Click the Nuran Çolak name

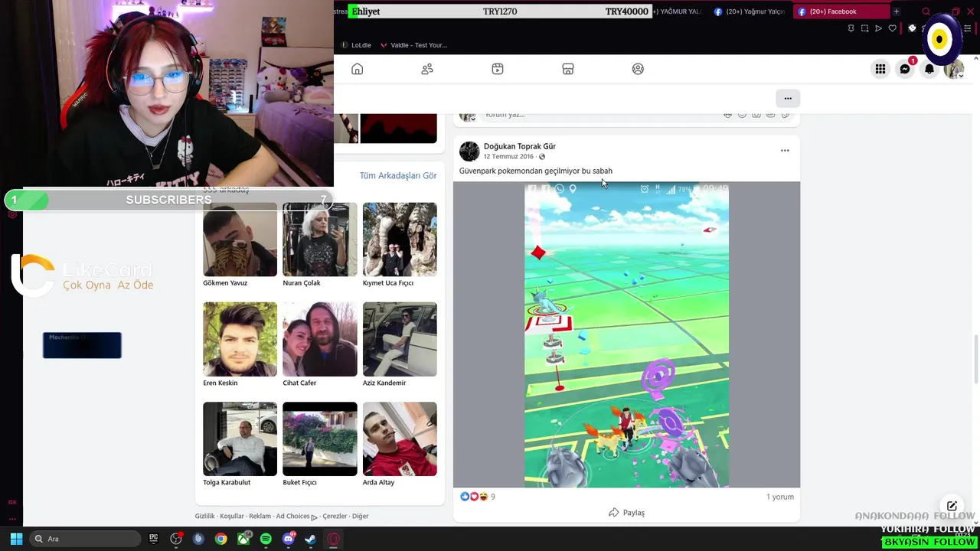click(x=302, y=283)
